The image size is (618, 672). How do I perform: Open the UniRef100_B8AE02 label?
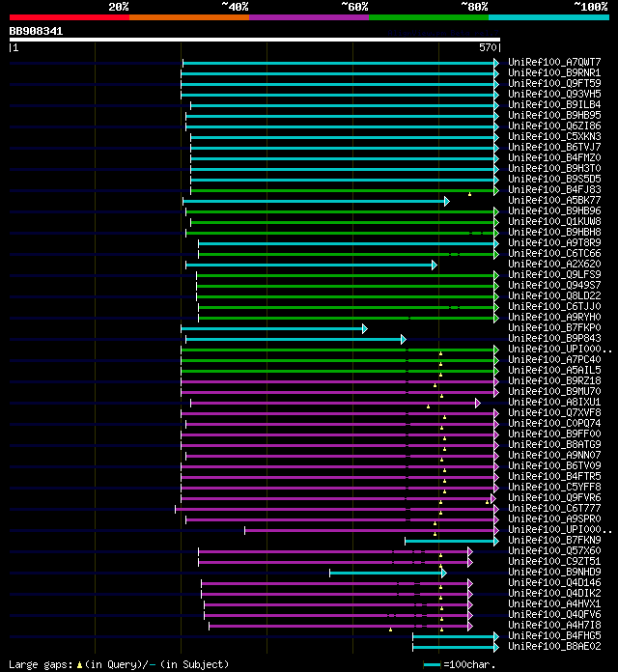point(554,646)
